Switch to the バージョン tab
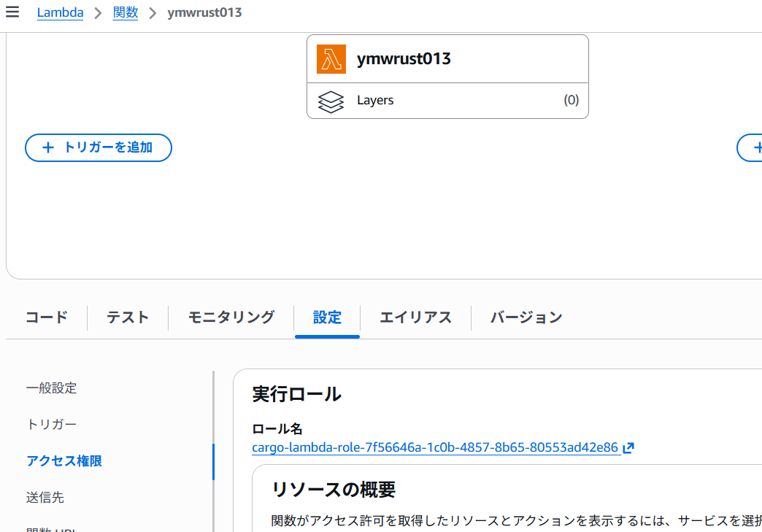This screenshot has height=532, width=762. 526,317
